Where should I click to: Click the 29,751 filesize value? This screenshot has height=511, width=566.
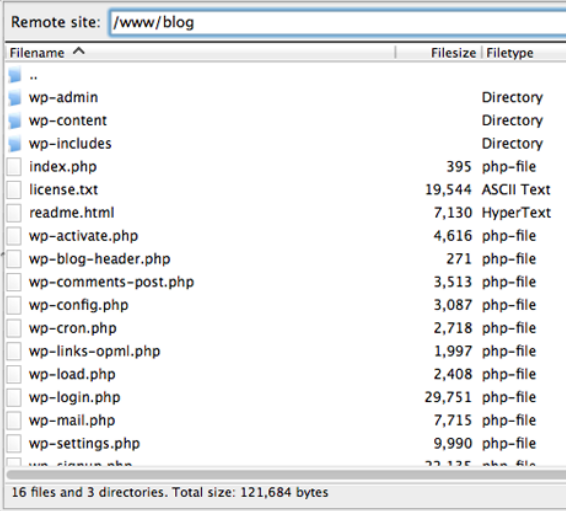point(448,398)
